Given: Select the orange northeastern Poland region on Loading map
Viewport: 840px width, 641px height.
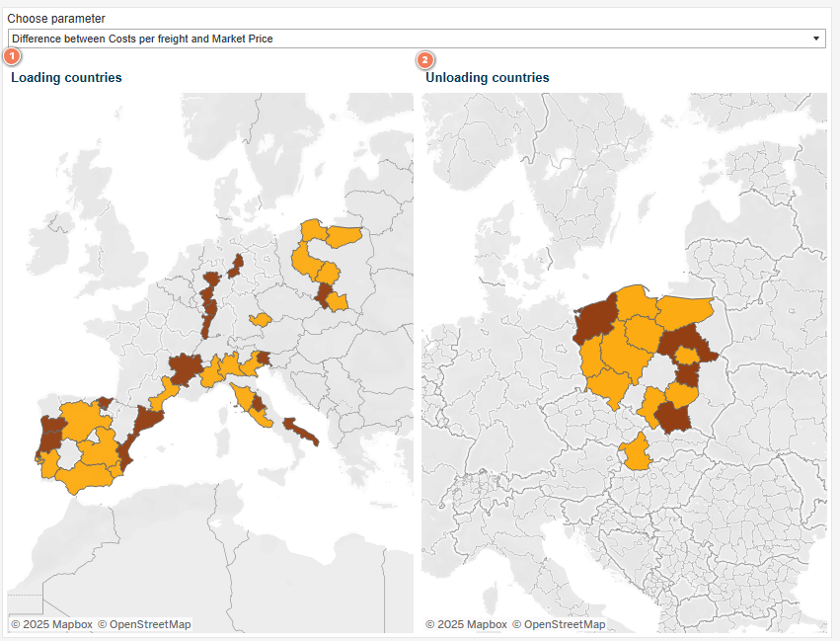Looking at the screenshot, I should [344, 236].
